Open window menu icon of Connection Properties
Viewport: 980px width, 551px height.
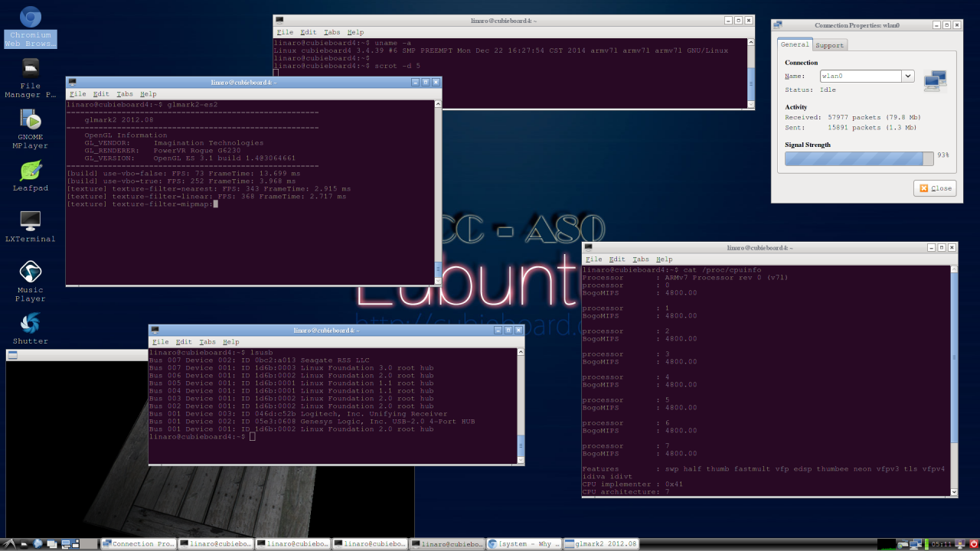click(778, 25)
